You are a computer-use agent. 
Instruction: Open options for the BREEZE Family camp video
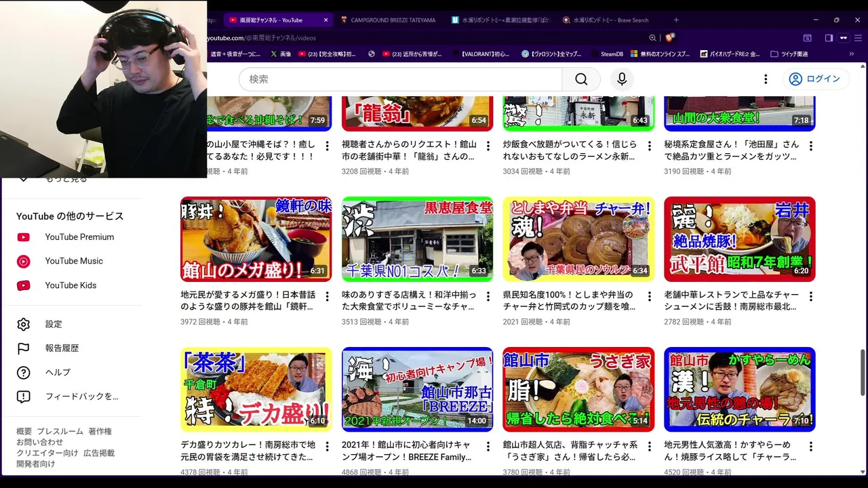(x=488, y=447)
